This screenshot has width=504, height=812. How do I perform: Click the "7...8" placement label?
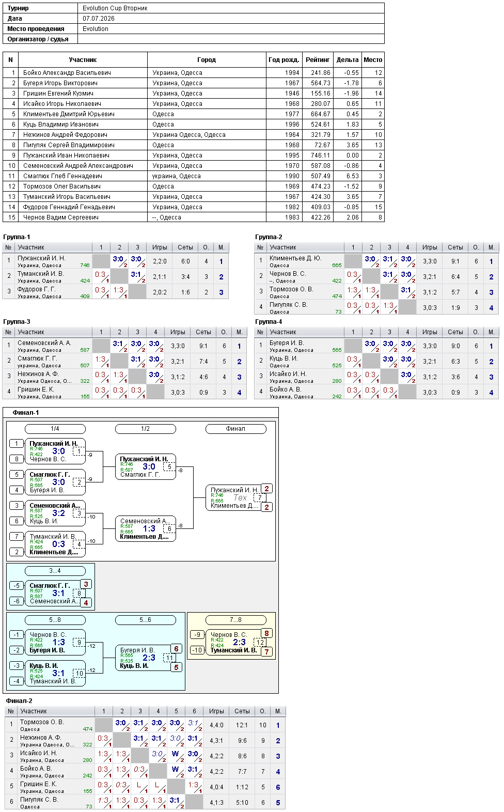[x=235, y=620]
